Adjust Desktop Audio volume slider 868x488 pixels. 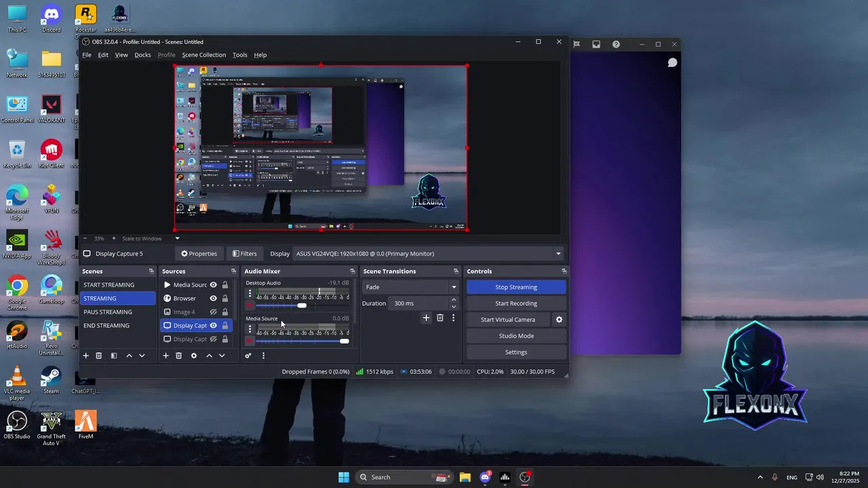[x=302, y=305]
